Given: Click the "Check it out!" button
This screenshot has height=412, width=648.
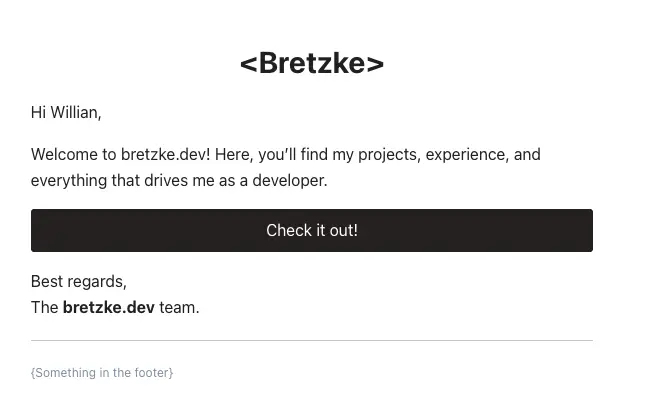Looking at the screenshot, I should pyautogui.click(x=312, y=230).
